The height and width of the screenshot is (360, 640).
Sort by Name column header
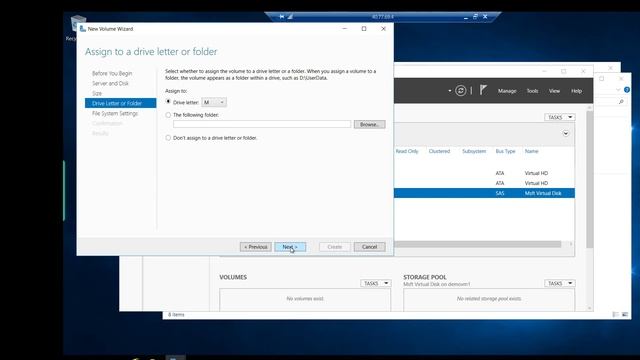point(531,151)
